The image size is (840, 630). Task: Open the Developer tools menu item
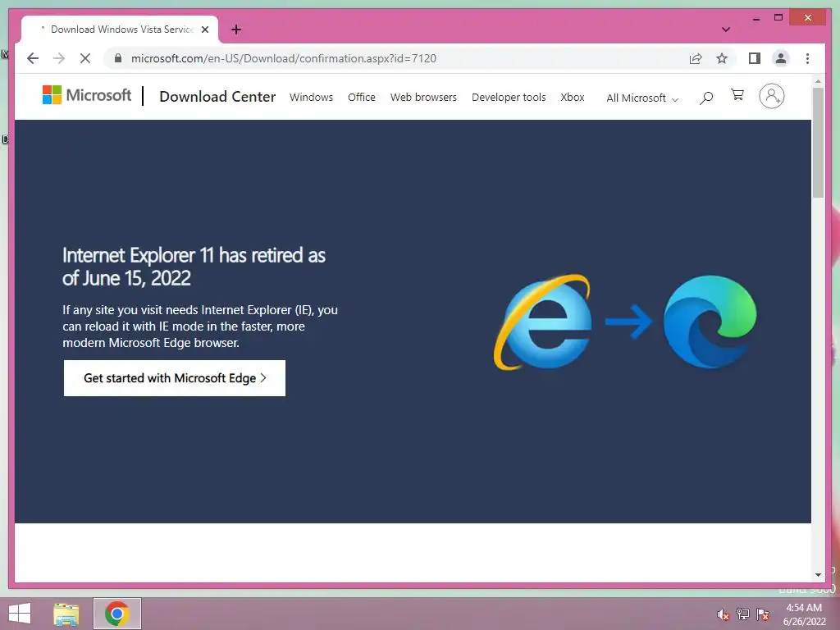509,98
